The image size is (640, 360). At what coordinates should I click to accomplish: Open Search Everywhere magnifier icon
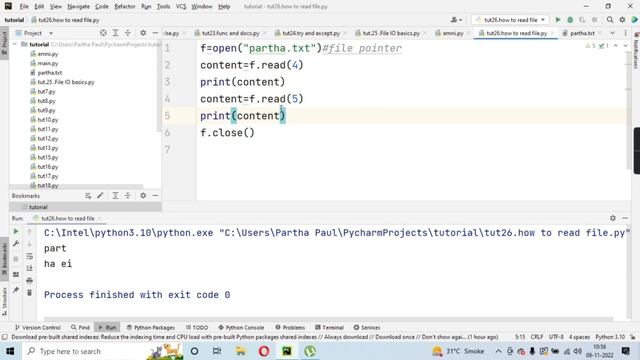[x=610, y=20]
